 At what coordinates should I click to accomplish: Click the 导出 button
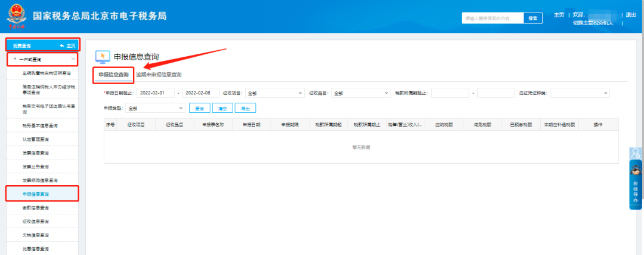pos(246,108)
